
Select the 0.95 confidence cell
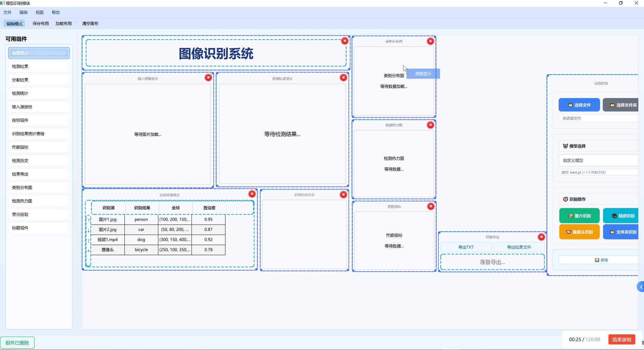point(208,220)
